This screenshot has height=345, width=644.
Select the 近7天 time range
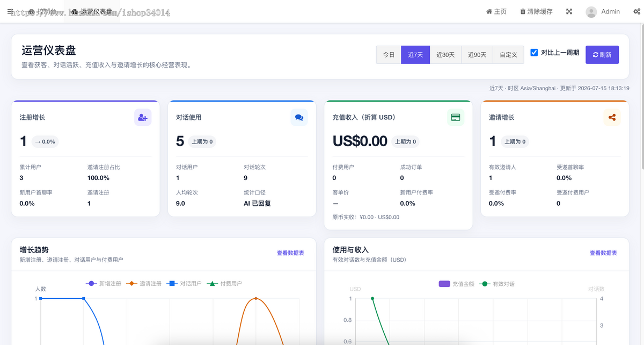click(x=415, y=55)
